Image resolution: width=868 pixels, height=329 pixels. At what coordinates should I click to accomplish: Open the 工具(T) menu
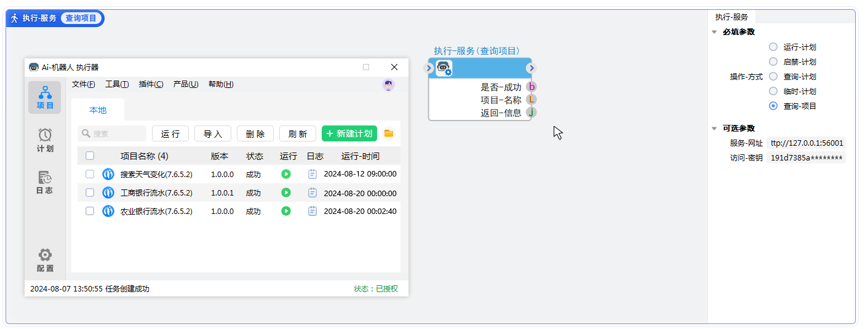point(117,84)
